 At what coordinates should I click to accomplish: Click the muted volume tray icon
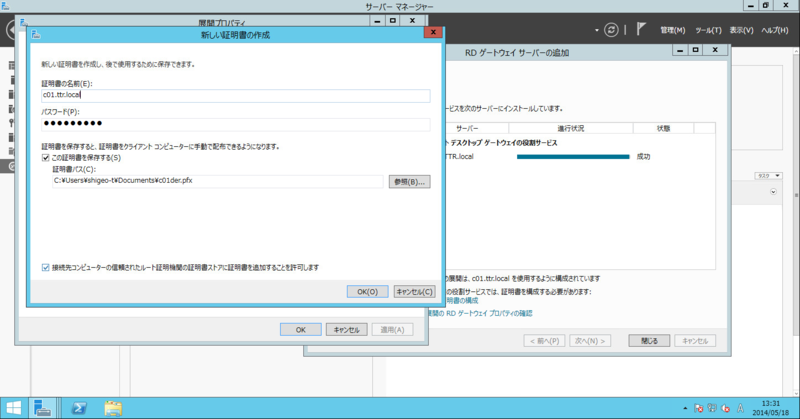coord(726,408)
